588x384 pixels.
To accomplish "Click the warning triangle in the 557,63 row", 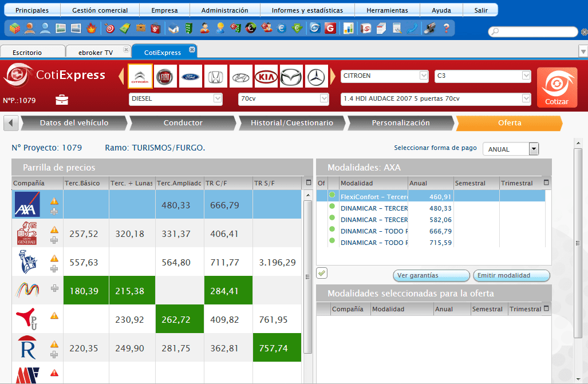I will pyautogui.click(x=54, y=258).
